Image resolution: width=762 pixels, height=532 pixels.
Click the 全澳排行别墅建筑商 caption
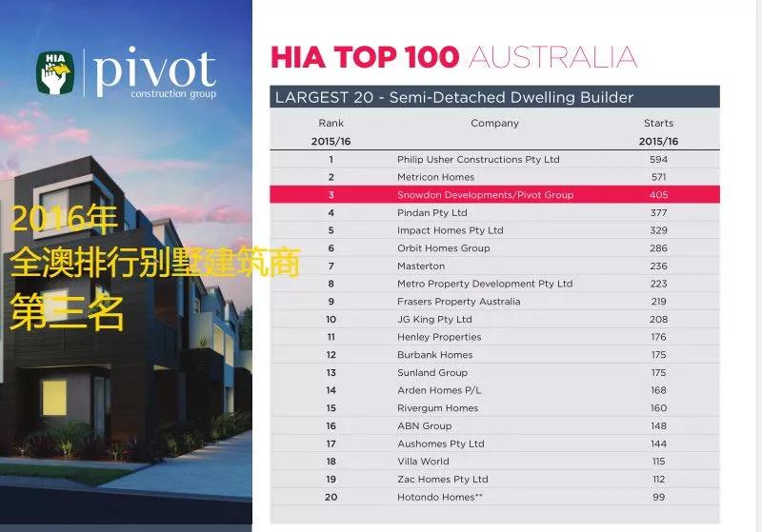pos(154,263)
